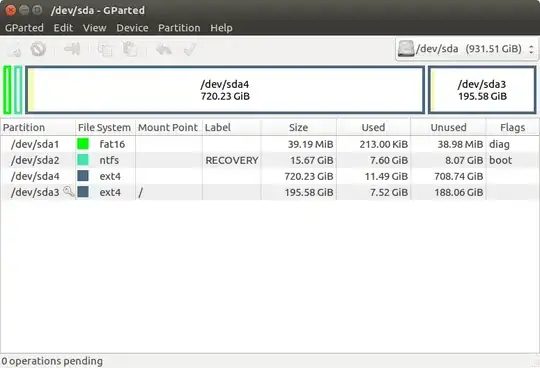Screen dimensions: 540x368
Task: Select the green sda1 block in disk map
Action: [7, 90]
